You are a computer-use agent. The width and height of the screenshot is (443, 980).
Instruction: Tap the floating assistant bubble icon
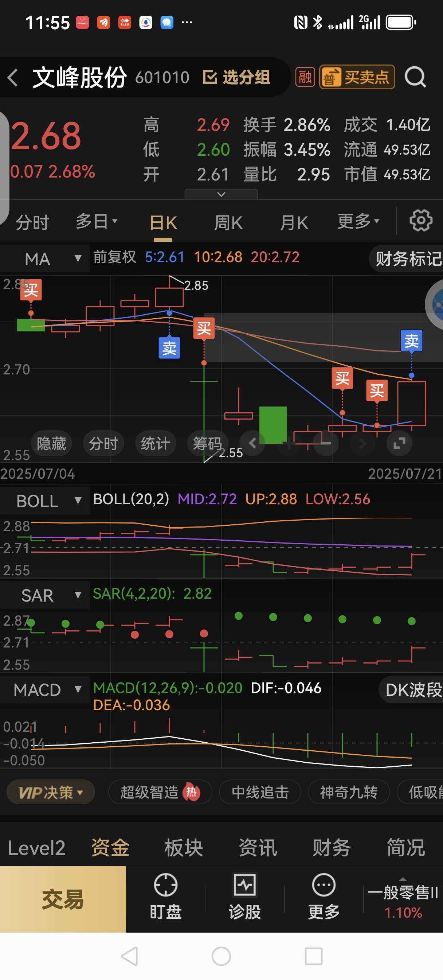coord(435,304)
